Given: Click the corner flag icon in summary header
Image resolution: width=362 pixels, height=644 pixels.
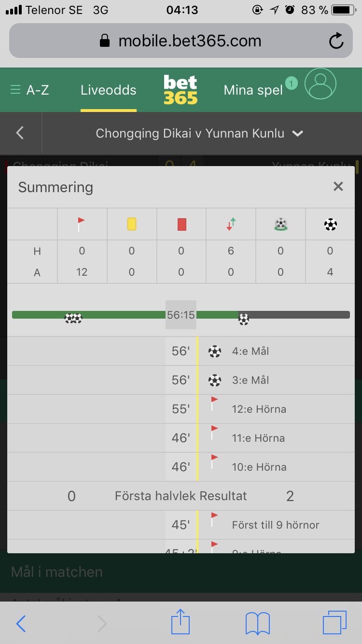Looking at the screenshot, I should coord(81,224).
